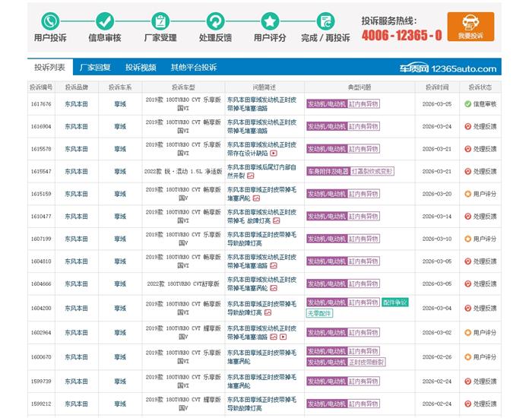The height and width of the screenshot is (418, 532).
Task: Click 东风本田 brand link for complaint 1617676
Action: tap(76, 104)
